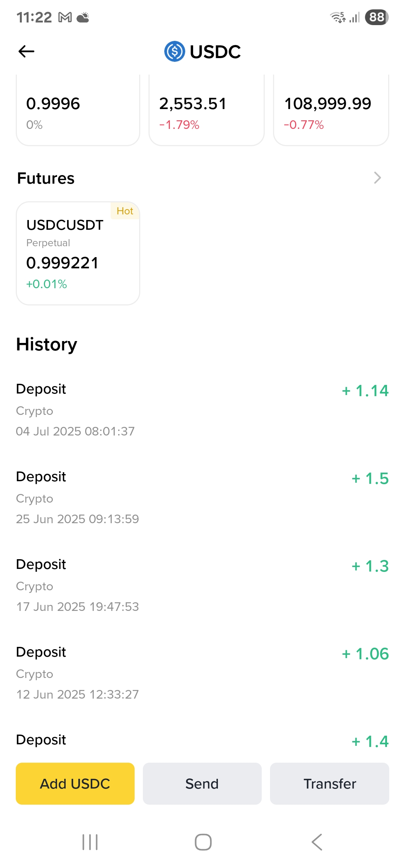
Task: Tap the Android navigation back chevron
Action: coord(317,842)
